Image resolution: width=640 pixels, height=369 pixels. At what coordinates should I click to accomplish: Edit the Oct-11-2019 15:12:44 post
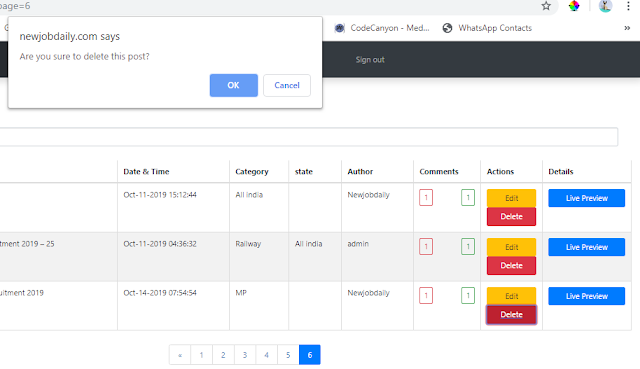(x=511, y=198)
